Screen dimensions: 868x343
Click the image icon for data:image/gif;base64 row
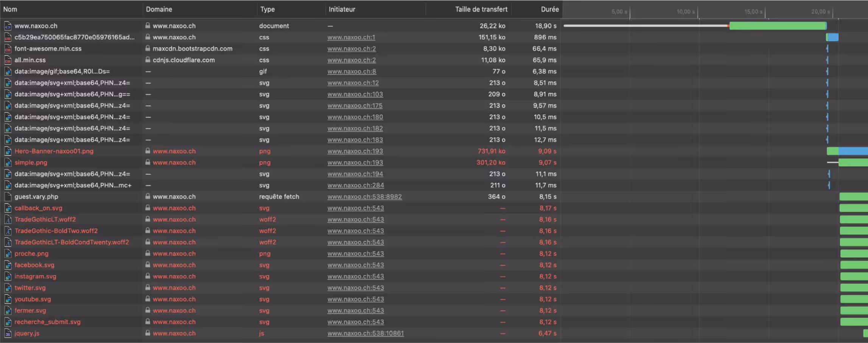[8, 71]
